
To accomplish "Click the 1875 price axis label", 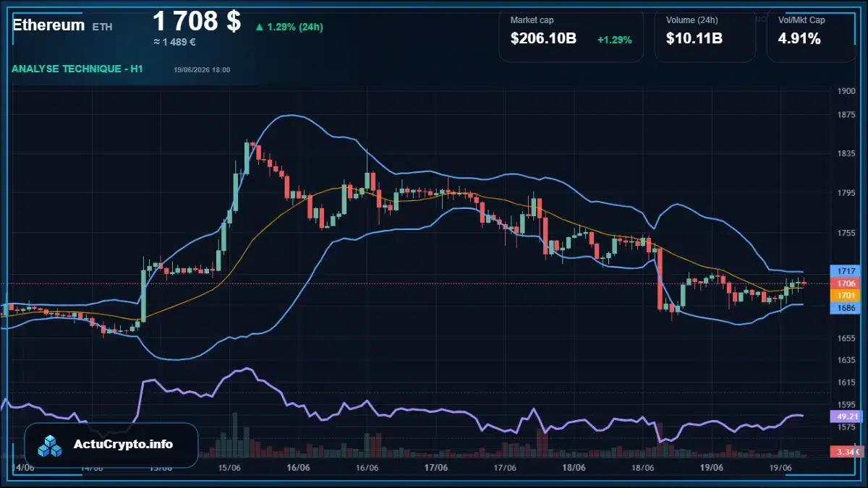I will (846, 116).
